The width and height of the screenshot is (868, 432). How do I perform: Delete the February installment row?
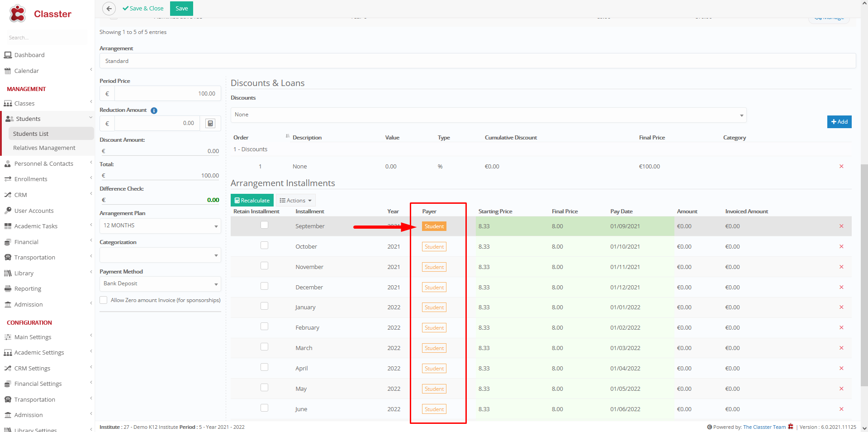click(841, 327)
